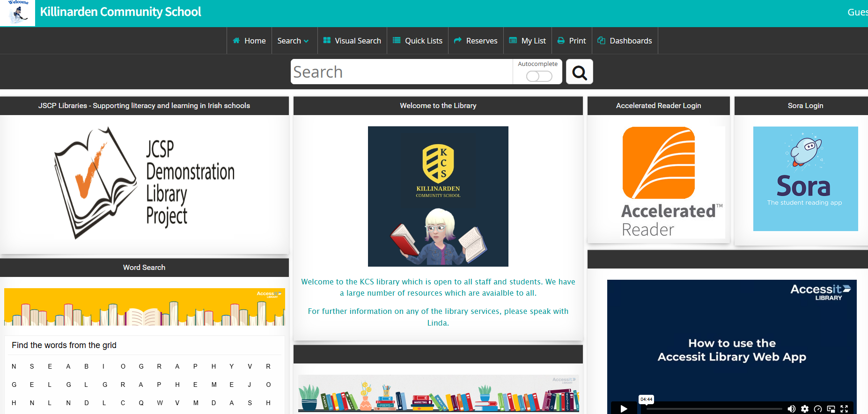Screen dimensions: 868x414
Task: Click the magnifying glass search button
Action: pos(580,72)
